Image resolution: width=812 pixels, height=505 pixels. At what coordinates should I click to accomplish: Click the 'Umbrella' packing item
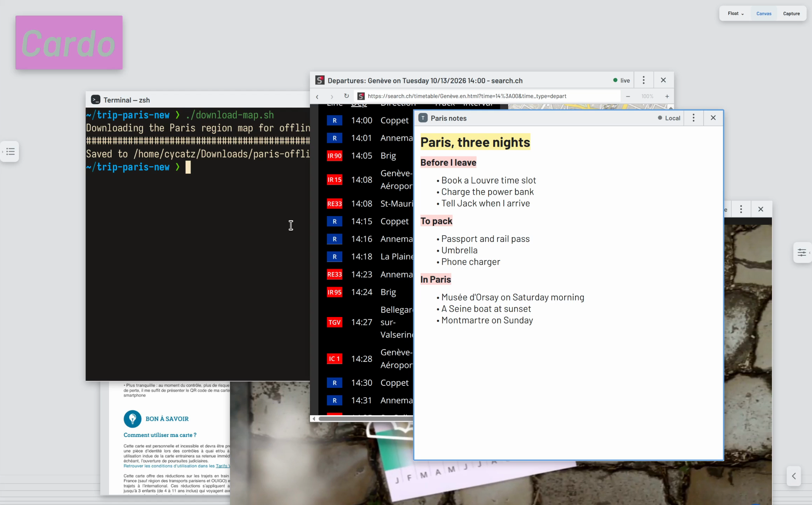click(x=459, y=250)
